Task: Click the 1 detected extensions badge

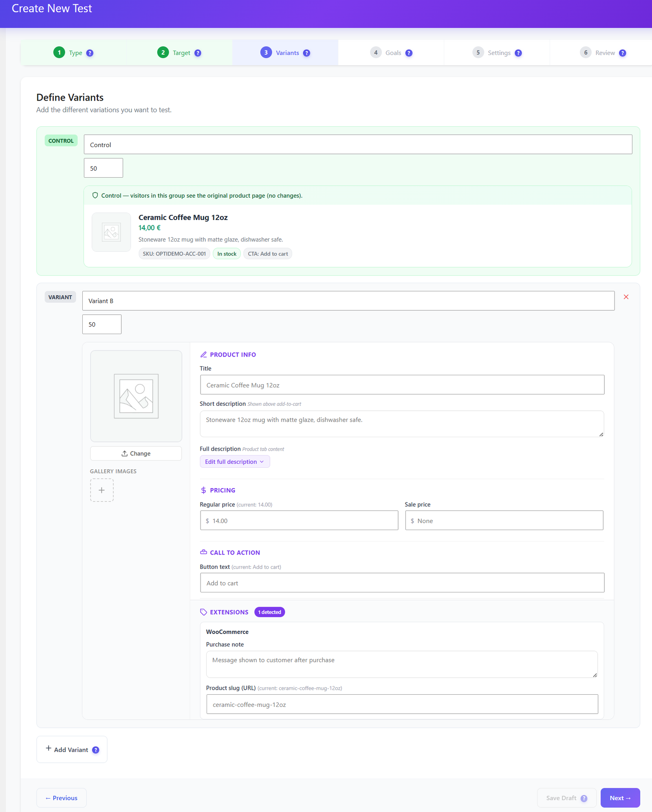Action: point(270,612)
